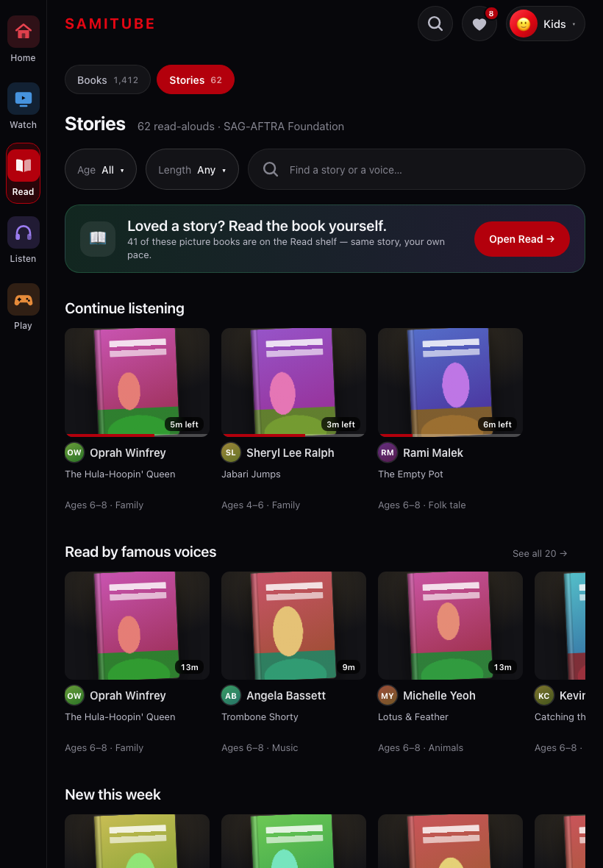Click the SAMITUBE logo
The height and width of the screenshot is (868, 603).
coord(110,24)
